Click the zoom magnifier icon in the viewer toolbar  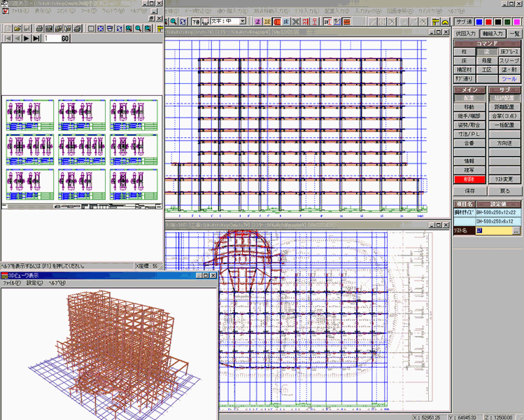coord(139,28)
